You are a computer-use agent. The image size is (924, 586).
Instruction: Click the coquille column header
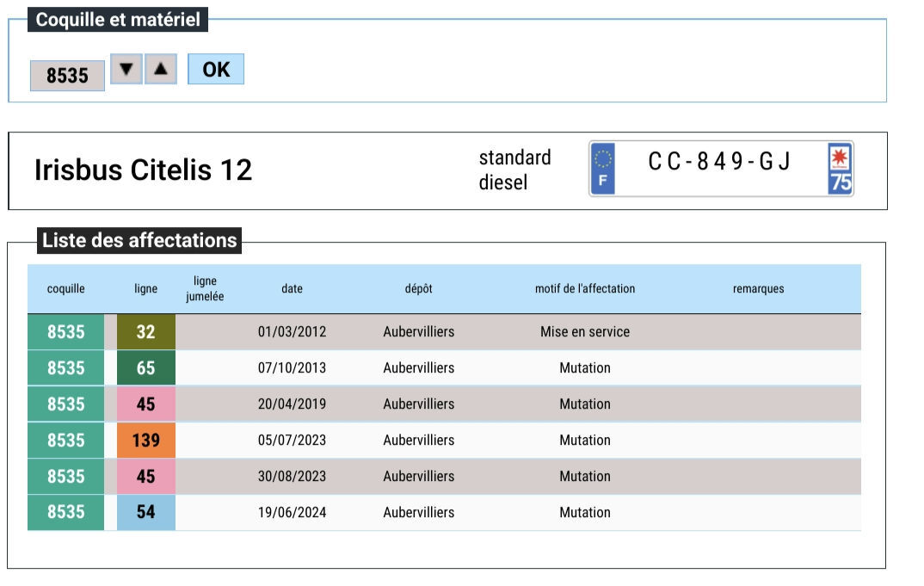pos(66,289)
